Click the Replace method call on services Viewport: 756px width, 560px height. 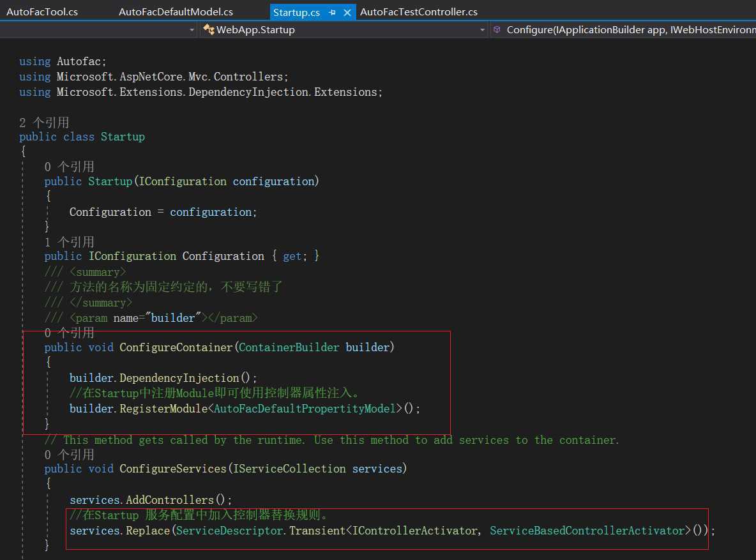pos(147,531)
